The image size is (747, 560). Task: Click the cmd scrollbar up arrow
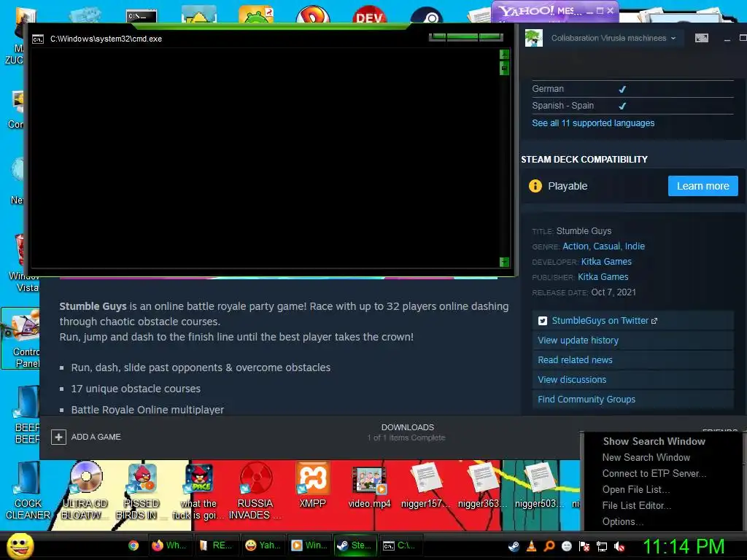click(504, 54)
